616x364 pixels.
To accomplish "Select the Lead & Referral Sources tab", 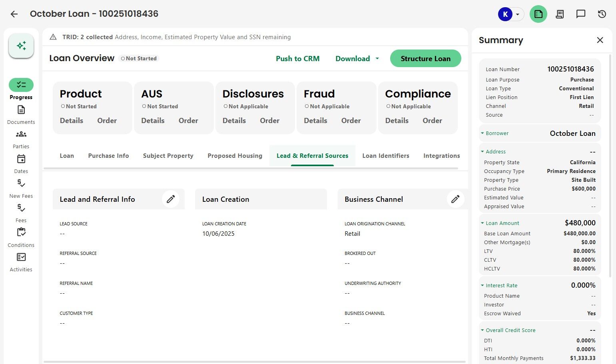I will tap(312, 156).
